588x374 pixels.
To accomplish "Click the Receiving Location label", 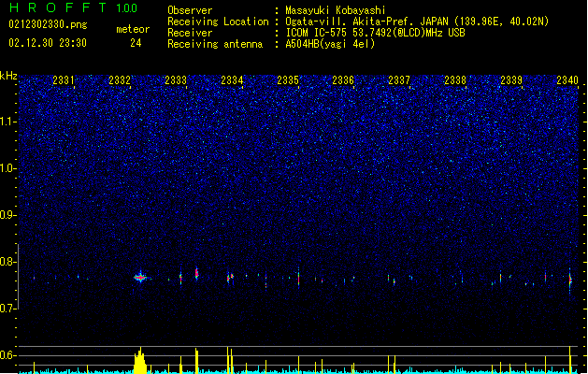I will [x=218, y=22].
